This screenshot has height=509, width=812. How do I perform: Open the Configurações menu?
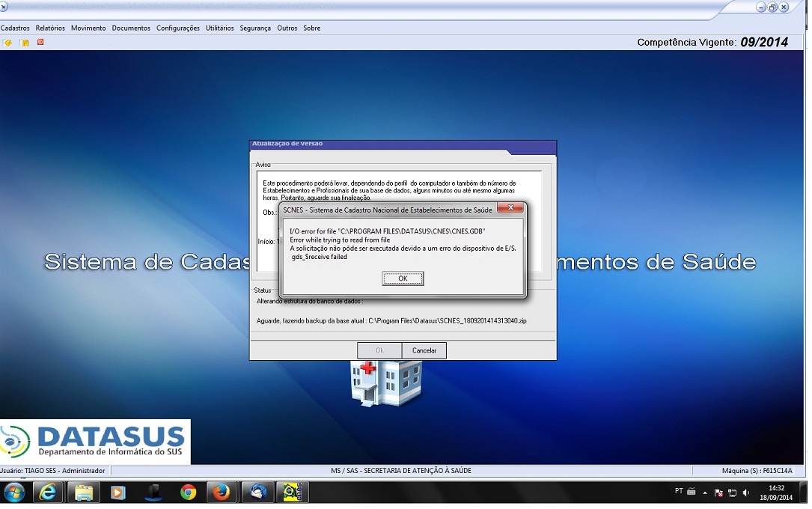click(177, 28)
